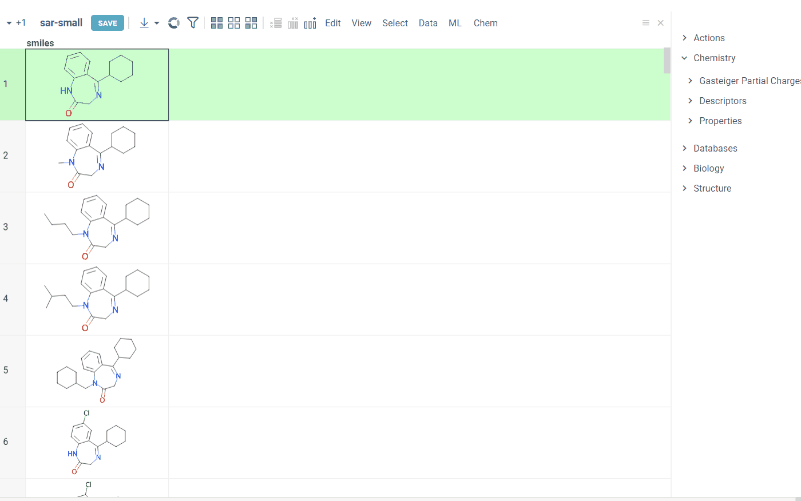
Task: Open the dropdown caret beside download
Action: [157, 23]
